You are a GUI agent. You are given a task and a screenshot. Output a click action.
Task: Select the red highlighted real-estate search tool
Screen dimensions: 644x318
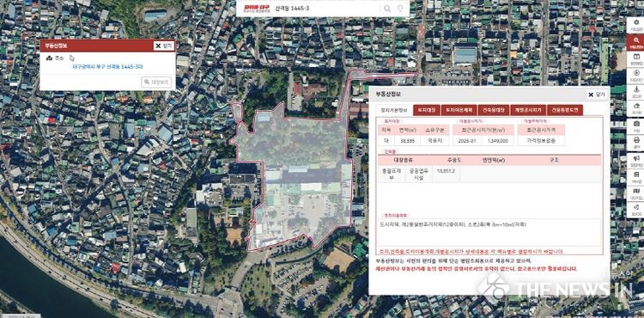point(635,42)
